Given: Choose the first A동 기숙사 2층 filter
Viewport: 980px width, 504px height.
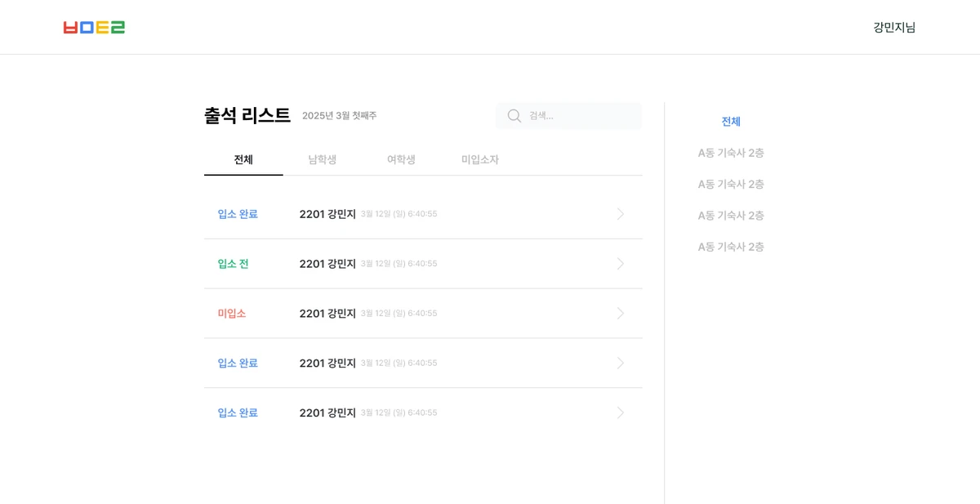Looking at the screenshot, I should click(x=731, y=153).
